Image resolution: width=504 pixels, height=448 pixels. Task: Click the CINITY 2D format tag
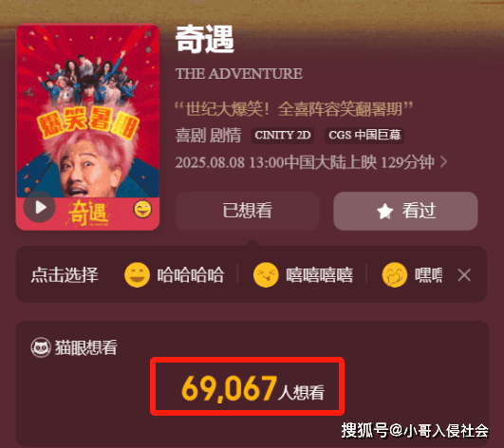[x=283, y=136]
